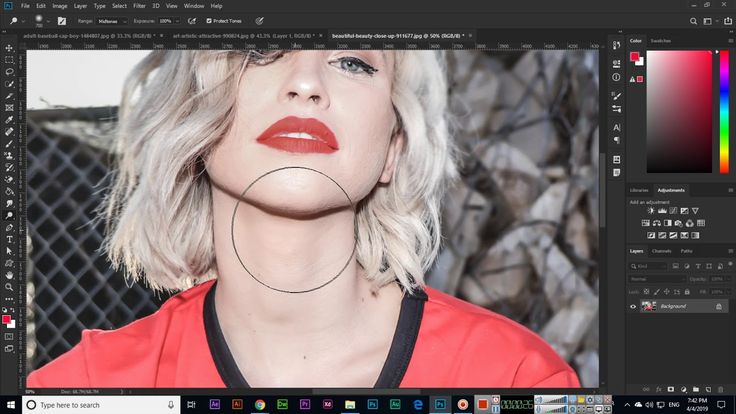Select the Eraser tool

(9, 180)
